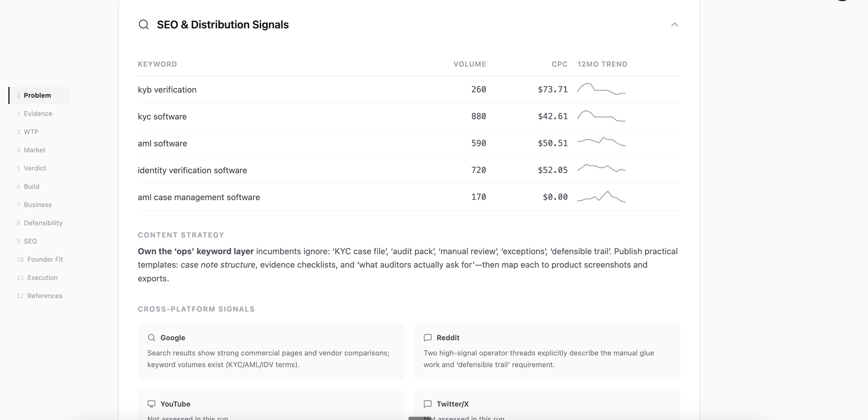Collapse the SEO & Distribution Signals section
The width and height of the screenshot is (868, 420).
point(674,24)
